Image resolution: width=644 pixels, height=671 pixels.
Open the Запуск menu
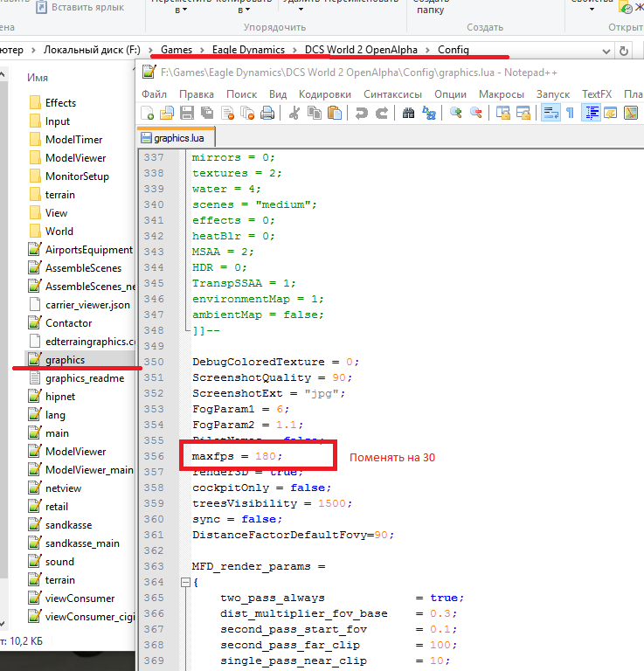point(553,94)
